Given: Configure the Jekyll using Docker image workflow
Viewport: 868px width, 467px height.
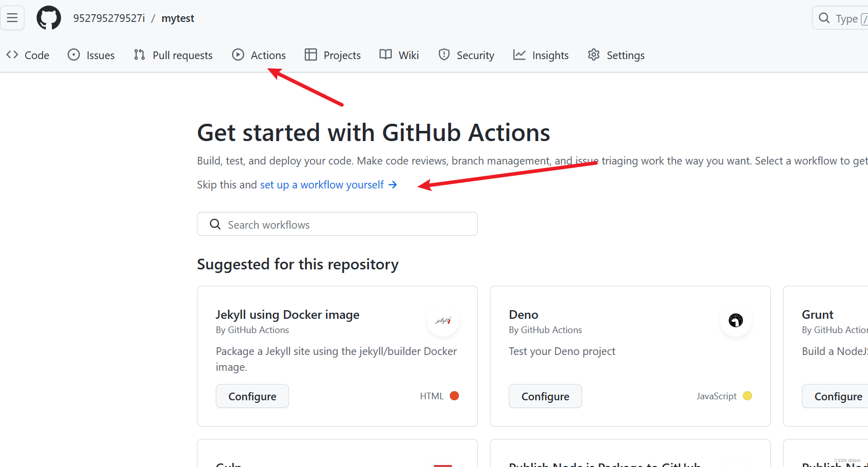Looking at the screenshot, I should click(252, 396).
